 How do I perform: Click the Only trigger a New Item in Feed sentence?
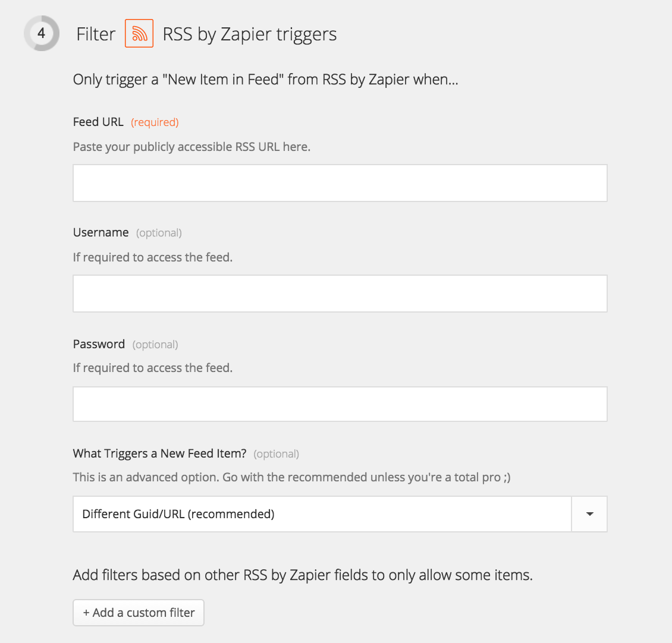265,80
